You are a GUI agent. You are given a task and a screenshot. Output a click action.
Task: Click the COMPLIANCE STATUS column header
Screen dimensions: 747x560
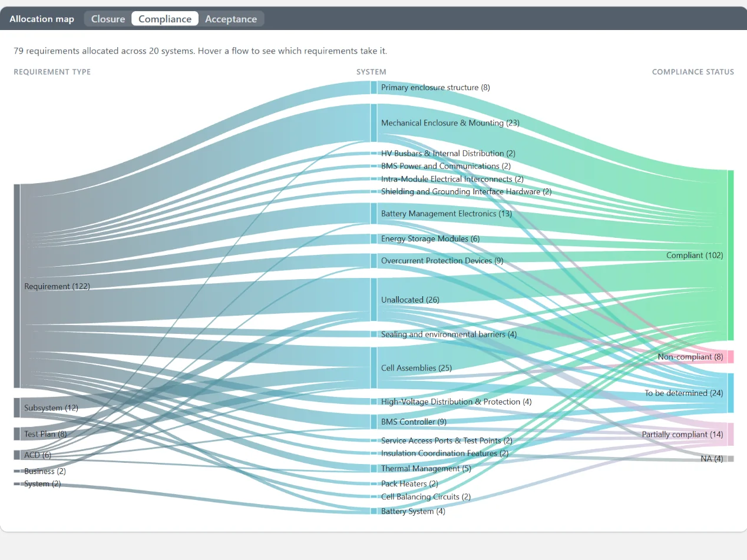coord(693,72)
